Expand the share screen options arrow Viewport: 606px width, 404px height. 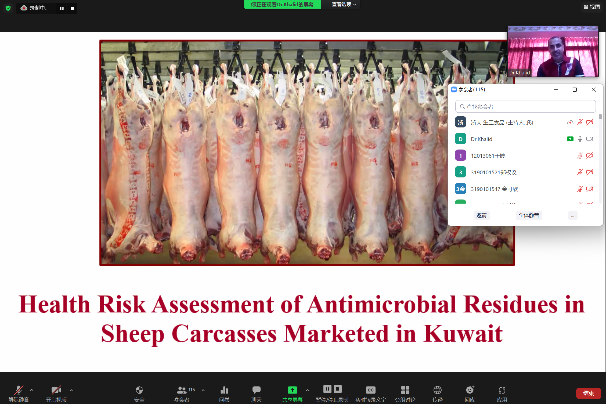coord(306,388)
